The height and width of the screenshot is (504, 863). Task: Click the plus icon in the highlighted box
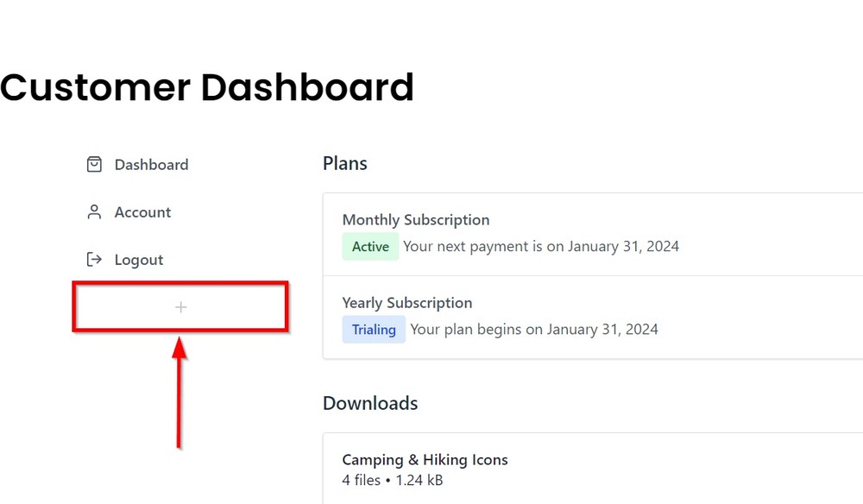180,306
